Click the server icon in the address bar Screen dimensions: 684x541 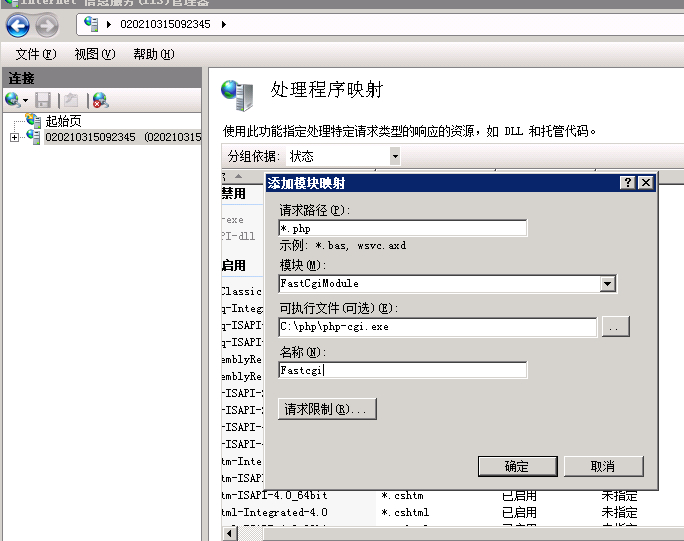(91, 24)
